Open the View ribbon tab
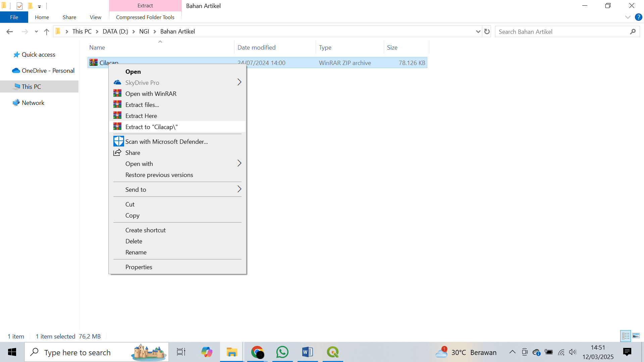Viewport: 644px width, 362px height. (96, 17)
